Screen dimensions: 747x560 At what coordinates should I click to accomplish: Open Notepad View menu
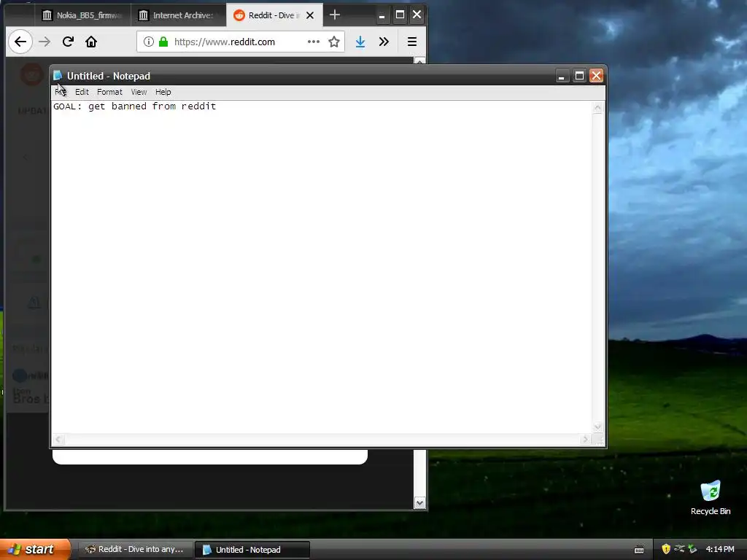(x=139, y=92)
